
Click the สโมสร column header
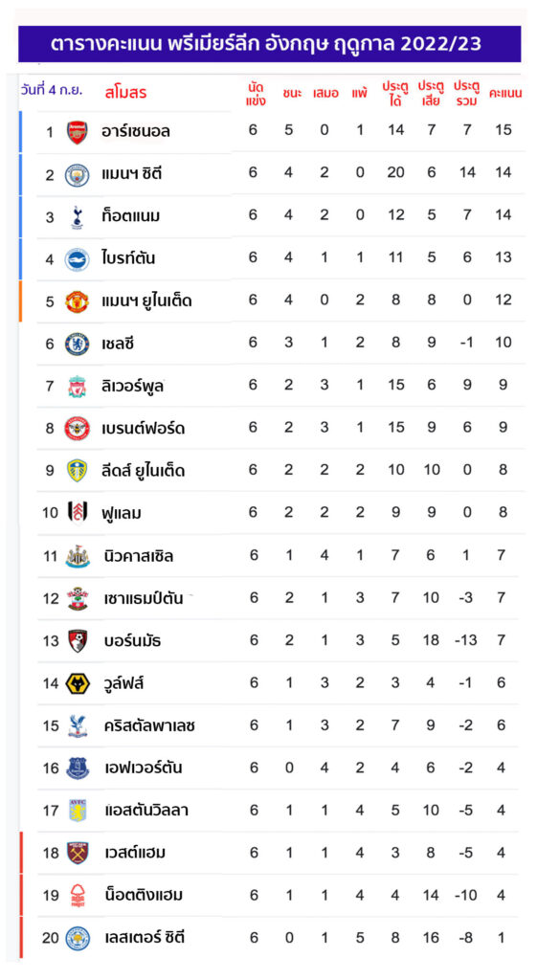click(125, 93)
